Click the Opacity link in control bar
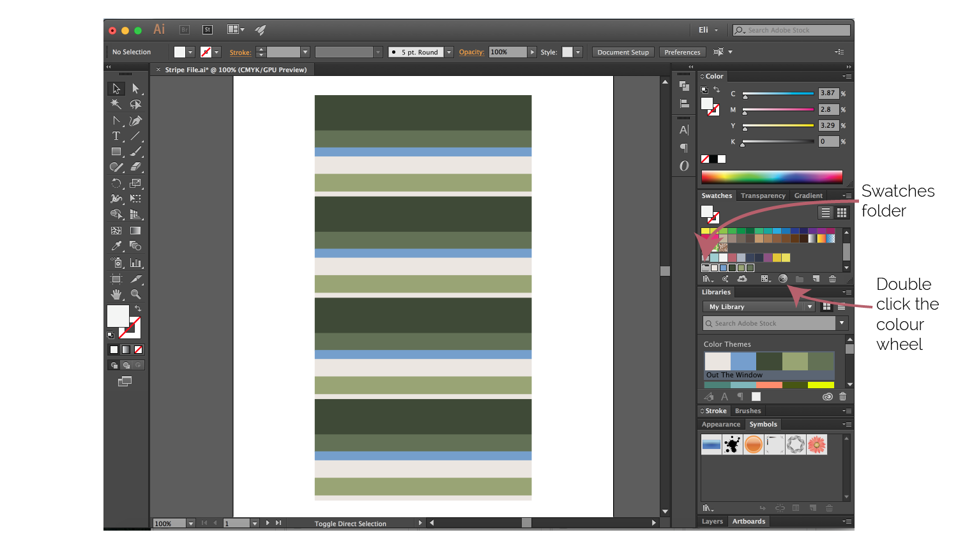958x560 pixels. [471, 52]
